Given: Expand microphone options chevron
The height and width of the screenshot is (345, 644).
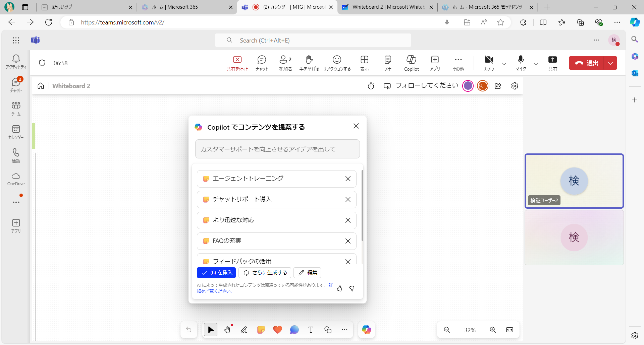Looking at the screenshot, I should click(x=536, y=64).
